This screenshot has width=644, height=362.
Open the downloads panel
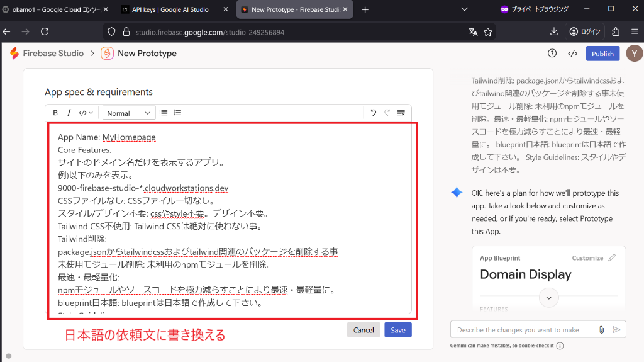pos(553,31)
